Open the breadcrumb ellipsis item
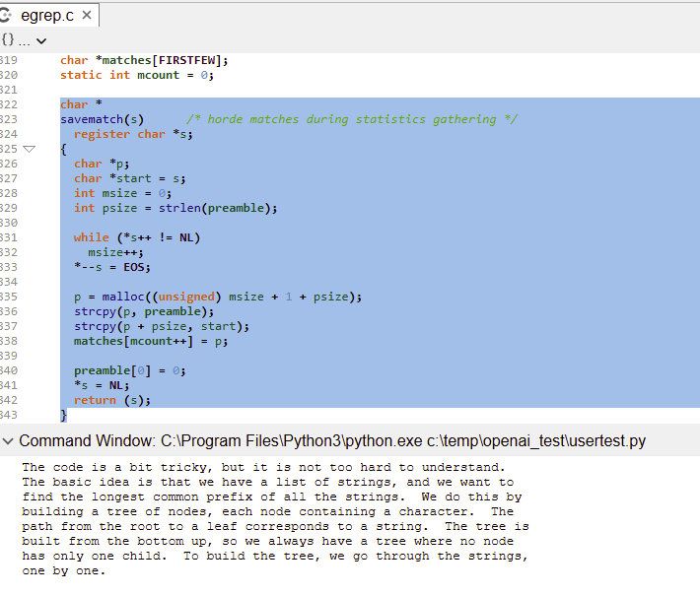This screenshot has width=700, height=596. 25,40
